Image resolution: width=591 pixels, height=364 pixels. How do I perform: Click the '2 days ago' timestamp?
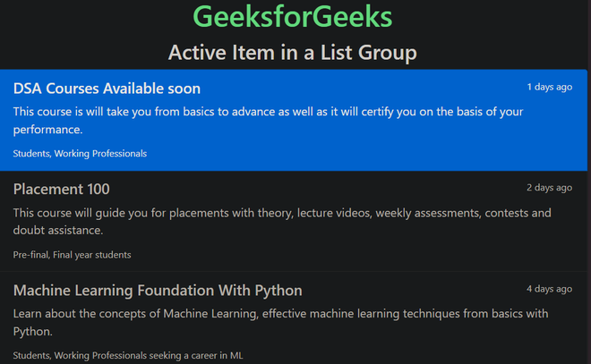click(549, 188)
